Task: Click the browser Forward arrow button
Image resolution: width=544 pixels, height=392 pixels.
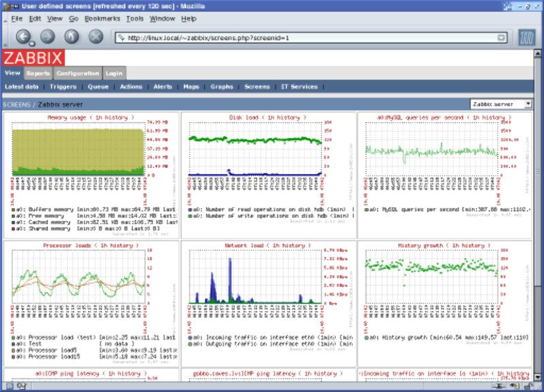Action: click(x=47, y=37)
